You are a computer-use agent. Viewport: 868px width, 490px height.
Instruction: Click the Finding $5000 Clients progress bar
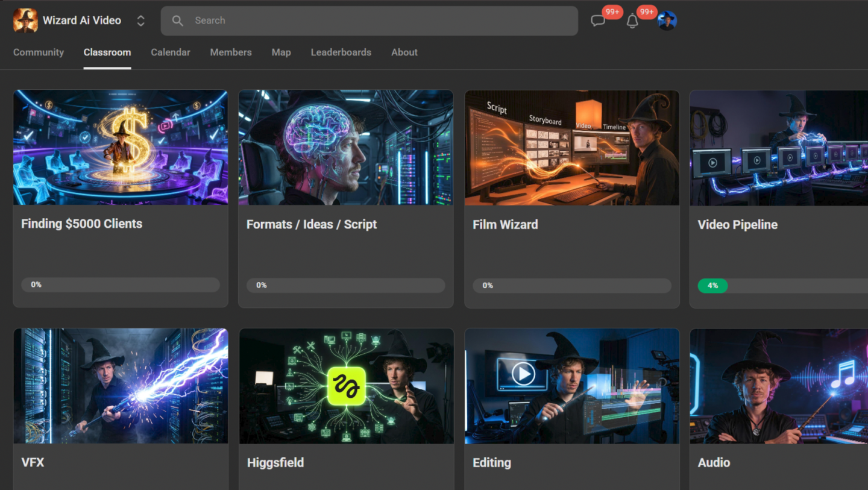pos(121,285)
